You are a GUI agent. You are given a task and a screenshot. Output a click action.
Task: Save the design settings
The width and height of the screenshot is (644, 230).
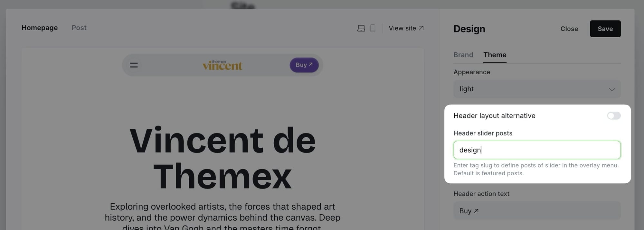[x=605, y=29]
